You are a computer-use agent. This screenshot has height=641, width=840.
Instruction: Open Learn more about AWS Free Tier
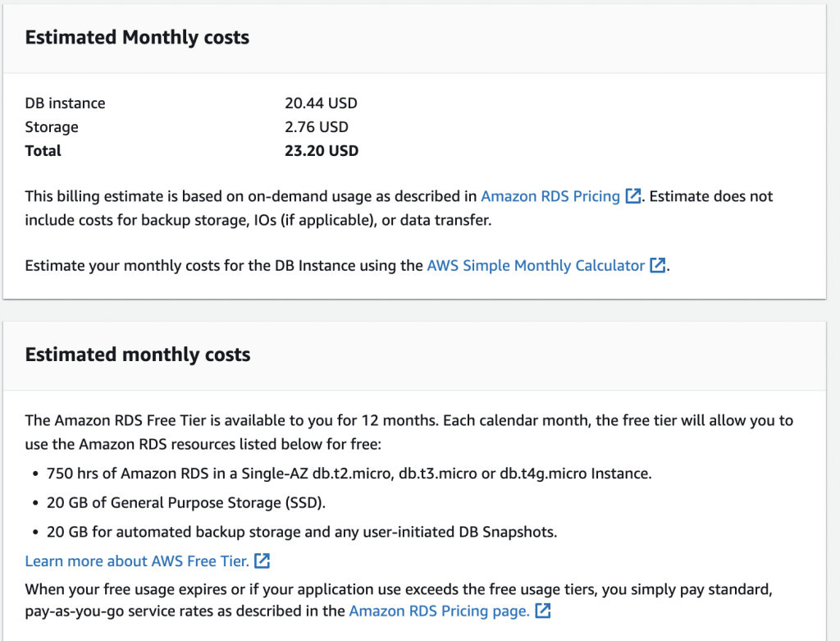137,561
